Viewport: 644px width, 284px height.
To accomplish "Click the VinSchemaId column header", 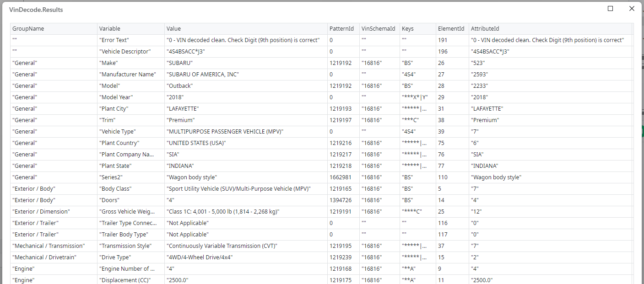I will coord(378,29).
